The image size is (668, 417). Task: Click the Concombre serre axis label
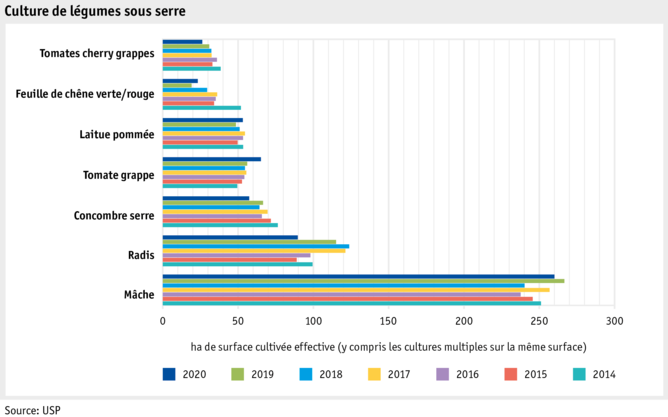[x=114, y=215]
